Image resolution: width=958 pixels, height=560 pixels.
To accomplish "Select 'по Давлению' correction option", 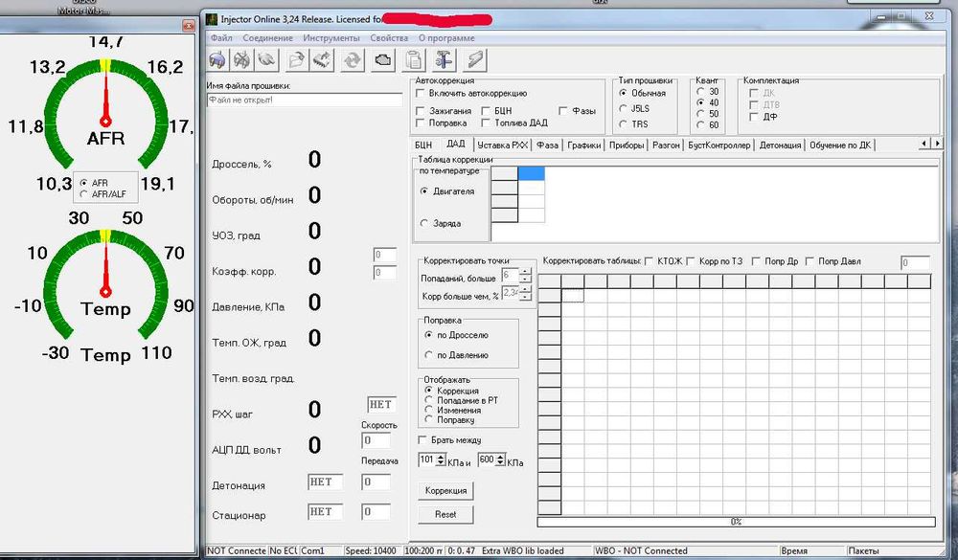I will coord(428,355).
